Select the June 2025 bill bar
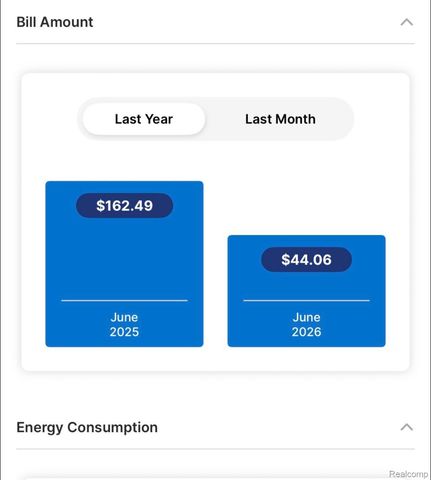Image resolution: width=431 pixels, height=480 pixels. (x=124, y=264)
